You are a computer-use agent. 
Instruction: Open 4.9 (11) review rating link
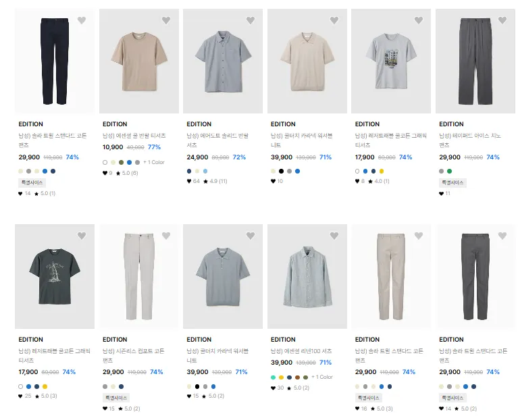[215, 181]
